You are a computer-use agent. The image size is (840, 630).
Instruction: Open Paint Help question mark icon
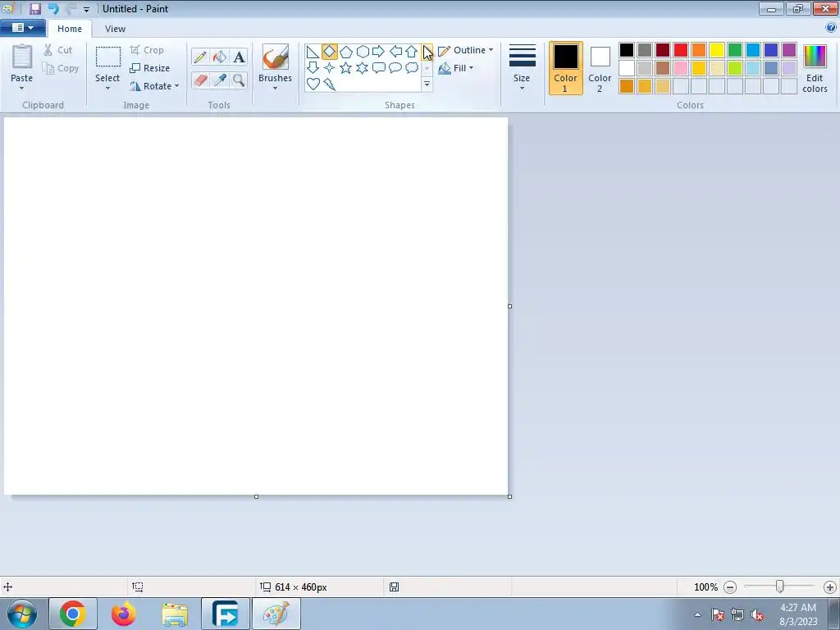click(x=831, y=28)
